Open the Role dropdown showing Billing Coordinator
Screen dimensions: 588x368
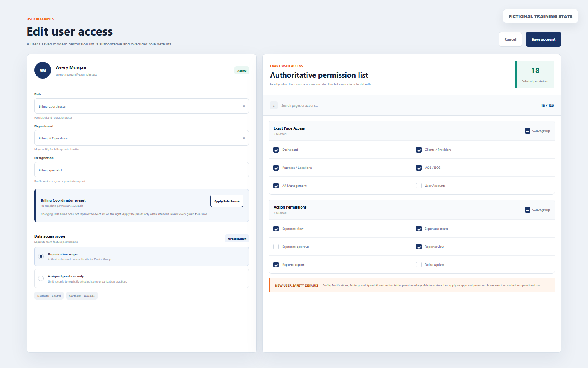tap(142, 106)
